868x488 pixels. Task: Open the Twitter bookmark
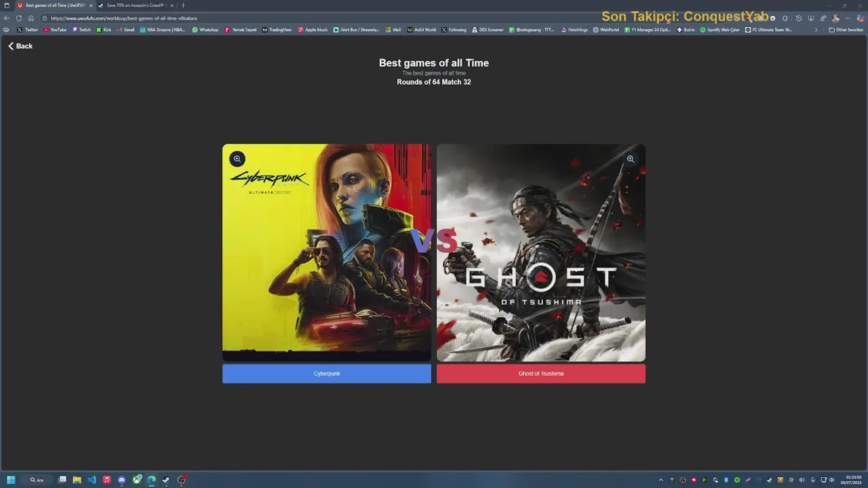[x=27, y=30]
